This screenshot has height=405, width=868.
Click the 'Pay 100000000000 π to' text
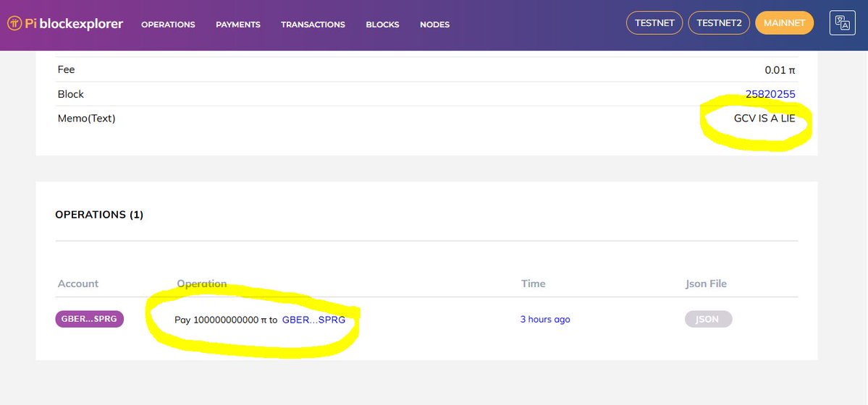pos(226,320)
